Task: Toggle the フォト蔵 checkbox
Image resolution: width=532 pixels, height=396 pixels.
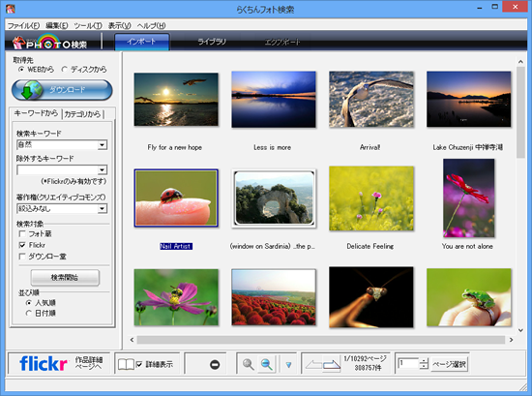Action: 22,233
